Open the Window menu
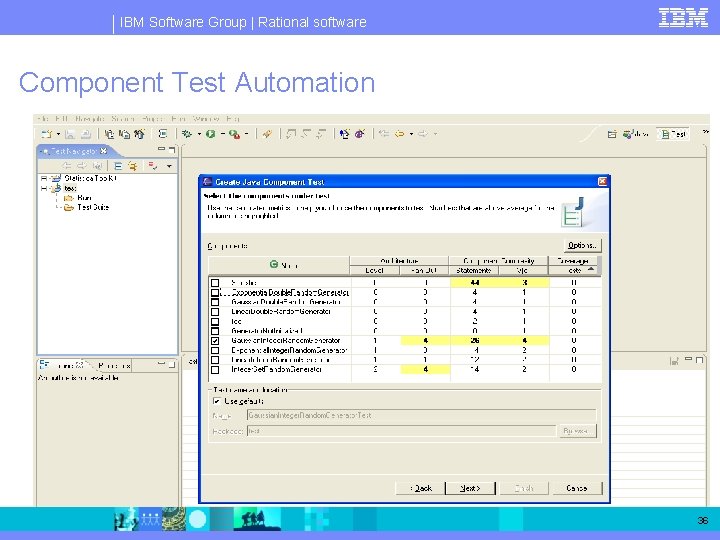720x540 pixels. pyautogui.click(x=206, y=119)
